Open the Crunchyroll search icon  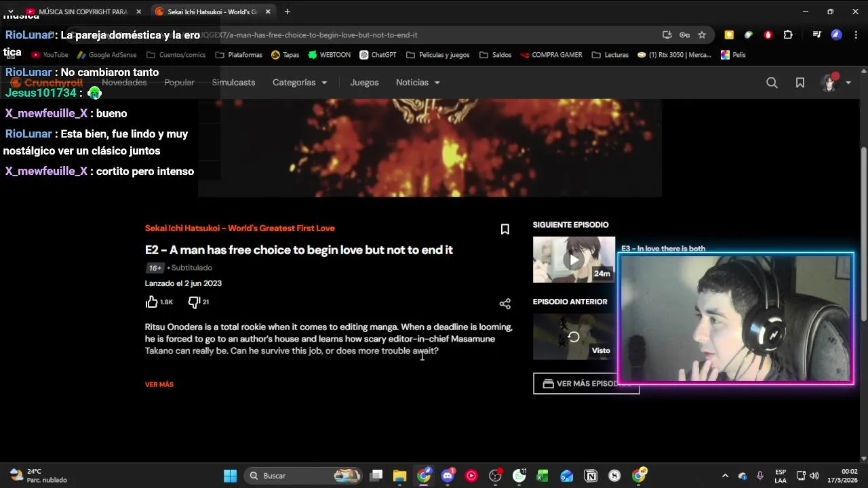tap(772, 83)
